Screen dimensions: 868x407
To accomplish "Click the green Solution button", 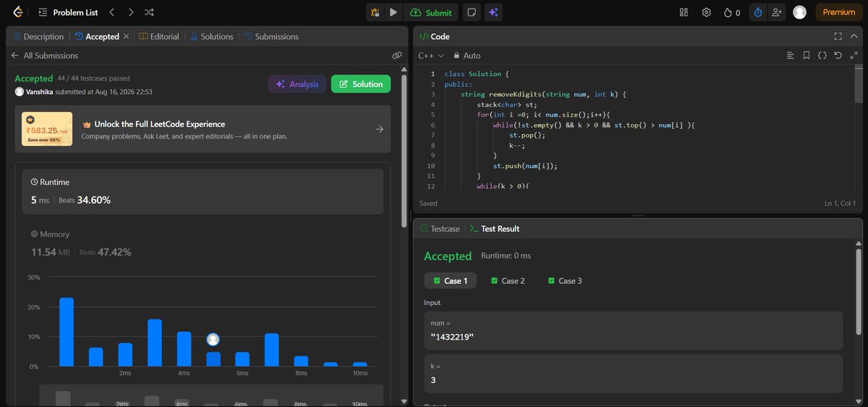I will pyautogui.click(x=361, y=84).
